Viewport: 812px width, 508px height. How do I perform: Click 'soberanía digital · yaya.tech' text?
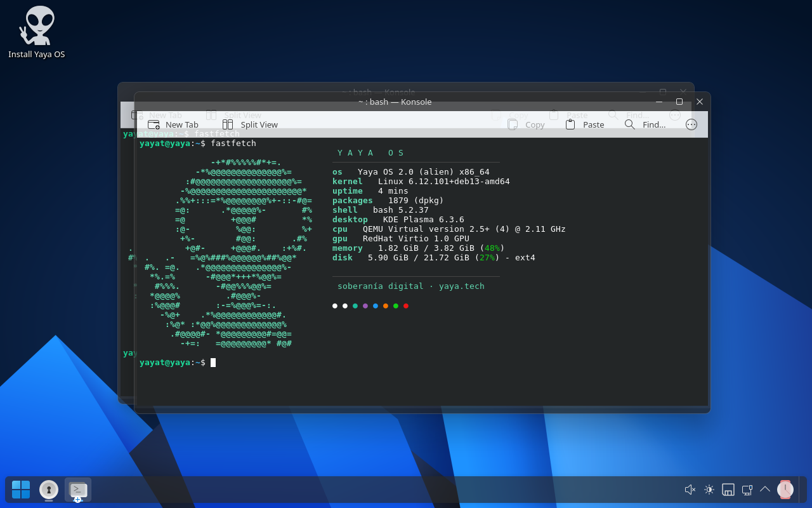pyautogui.click(x=411, y=286)
